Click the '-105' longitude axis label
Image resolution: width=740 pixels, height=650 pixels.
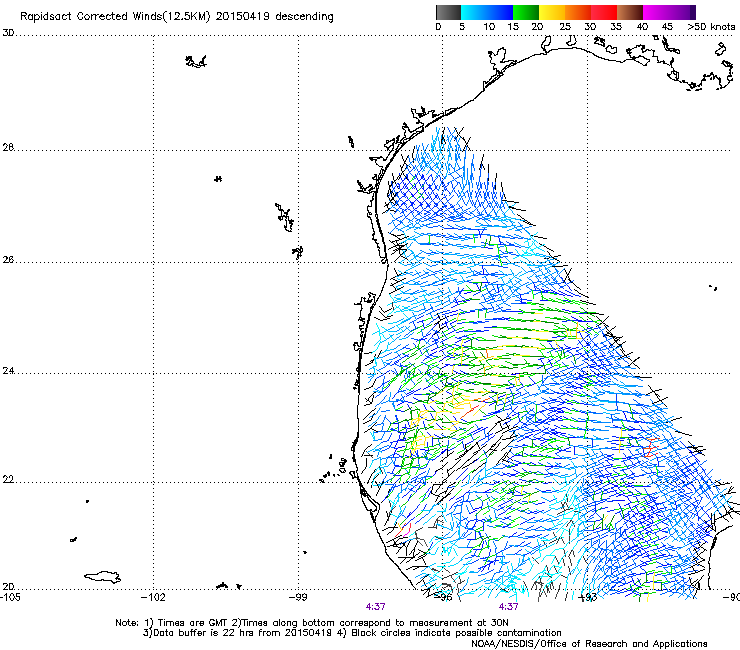(x=10, y=597)
